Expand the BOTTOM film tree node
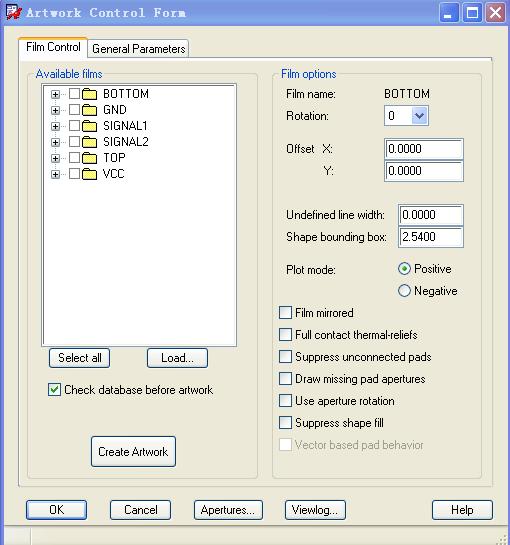The height and width of the screenshot is (545, 510). tap(55, 94)
